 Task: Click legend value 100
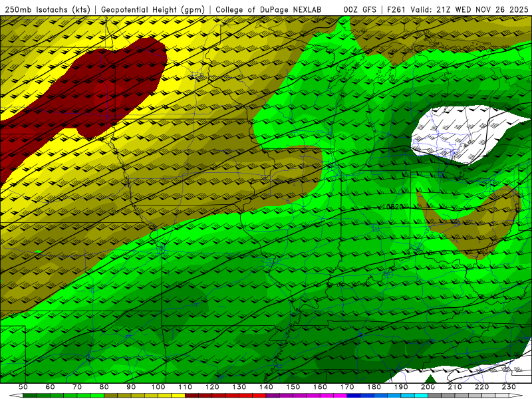click(158, 387)
